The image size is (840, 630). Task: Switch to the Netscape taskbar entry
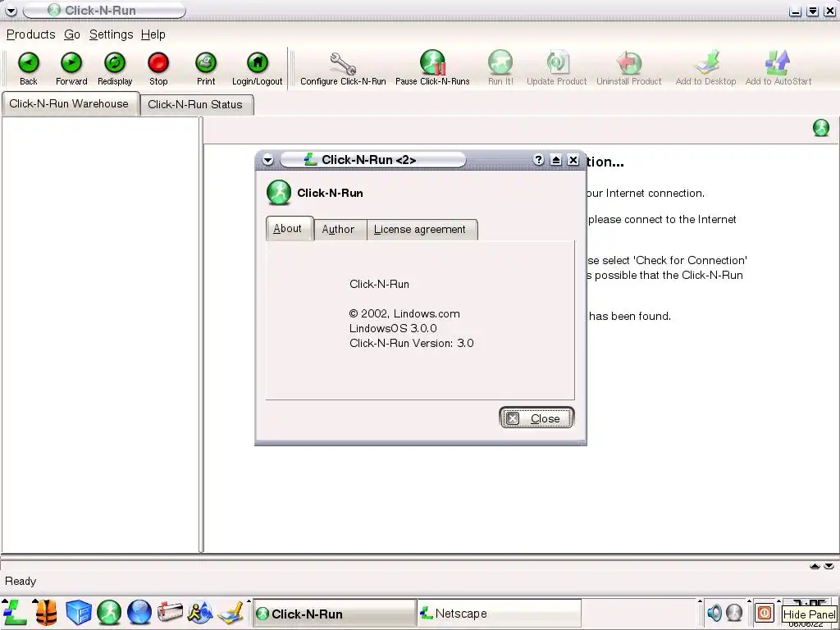pyautogui.click(x=500, y=614)
